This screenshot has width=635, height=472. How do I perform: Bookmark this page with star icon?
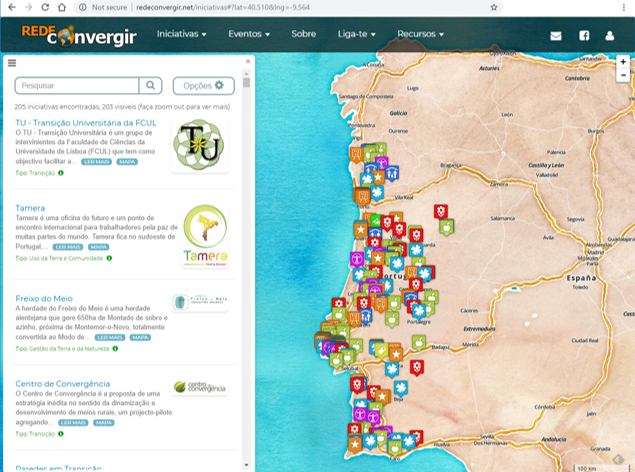[x=494, y=7]
